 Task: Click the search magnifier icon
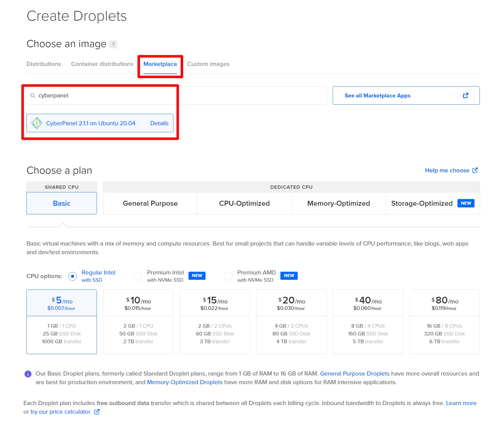coord(33,95)
